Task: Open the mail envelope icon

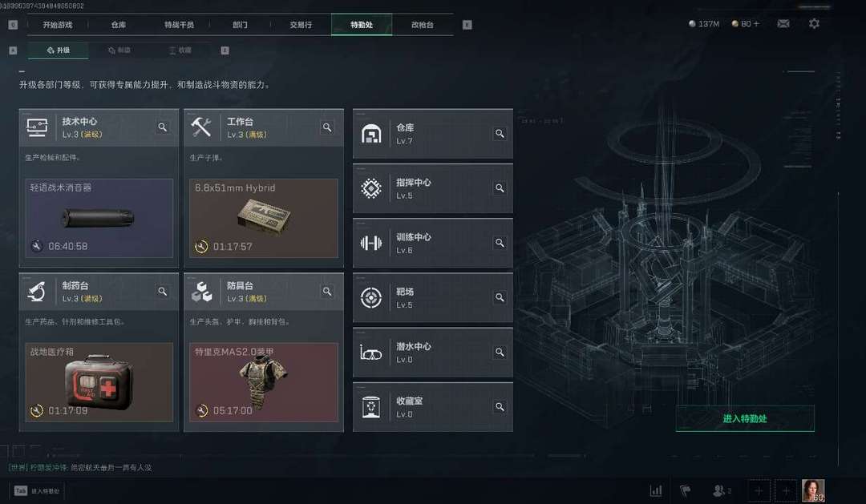Action: pyautogui.click(x=783, y=24)
